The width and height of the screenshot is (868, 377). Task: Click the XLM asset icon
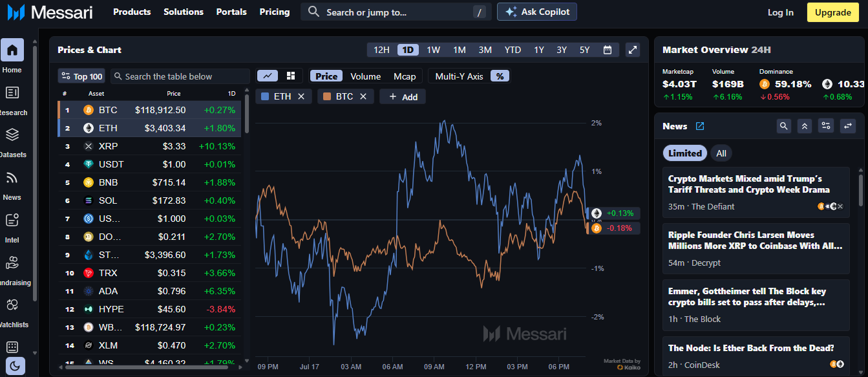pos(89,345)
